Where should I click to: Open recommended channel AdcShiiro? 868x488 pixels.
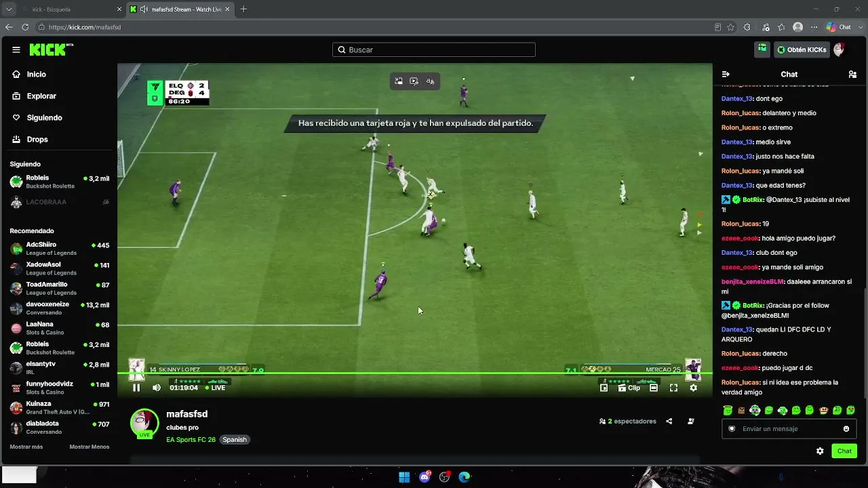click(x=59, y=248)
